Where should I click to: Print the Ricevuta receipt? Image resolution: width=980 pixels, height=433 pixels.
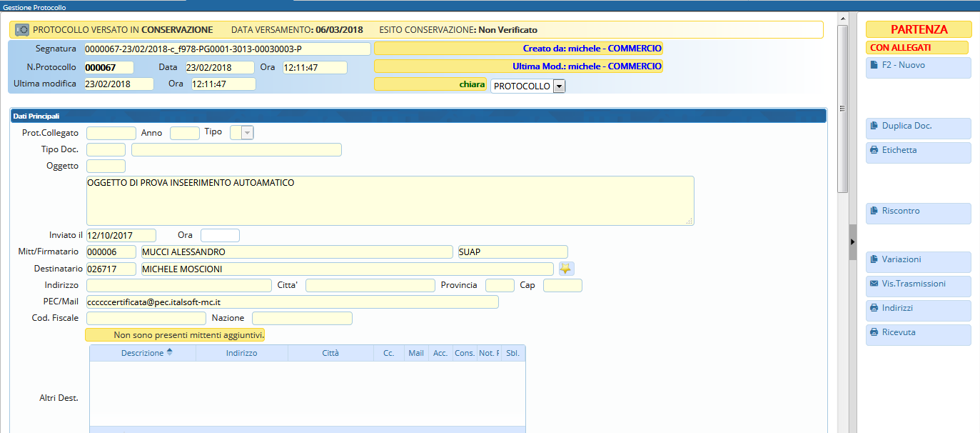point(918,334)
